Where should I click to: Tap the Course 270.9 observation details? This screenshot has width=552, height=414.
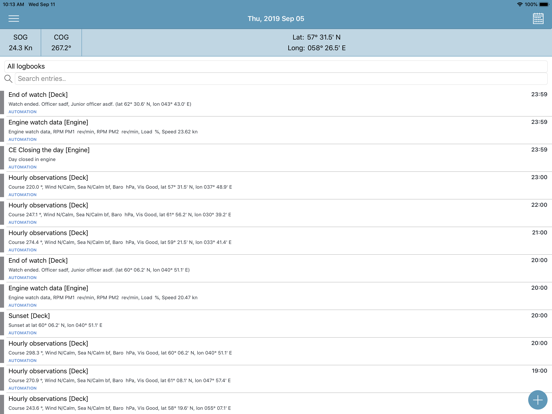pyautogui.click(x=120, y=380)
